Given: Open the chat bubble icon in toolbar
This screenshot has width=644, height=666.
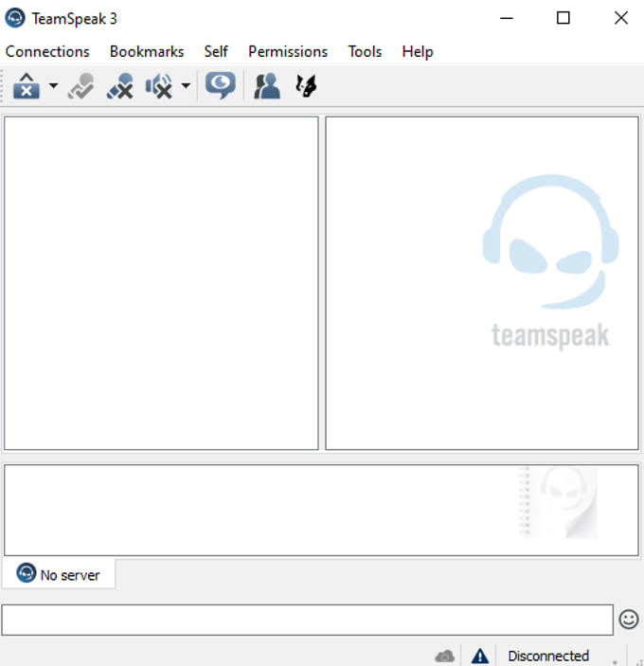Looking at the screenshot, I should point(221,86).
